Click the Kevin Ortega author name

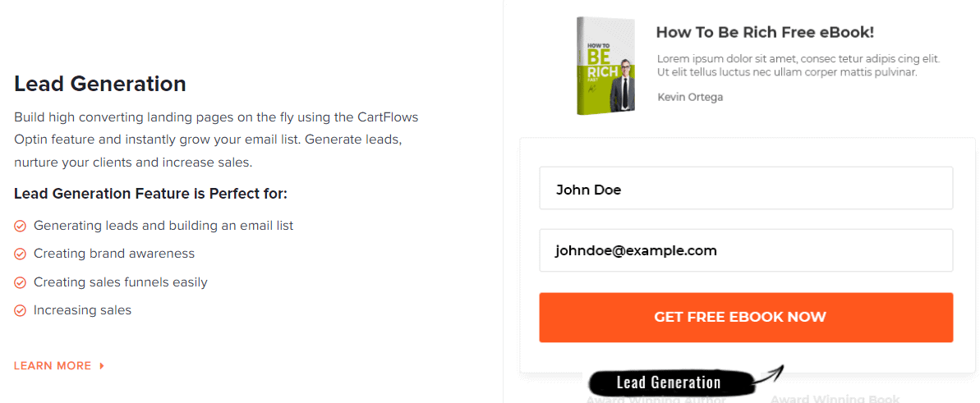[x=690, y=97]
